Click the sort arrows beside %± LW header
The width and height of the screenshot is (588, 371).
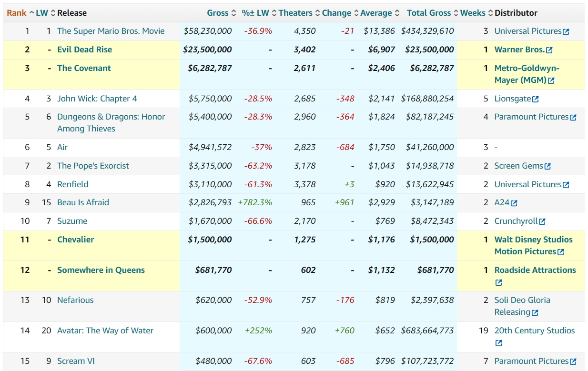coord(274,13)
